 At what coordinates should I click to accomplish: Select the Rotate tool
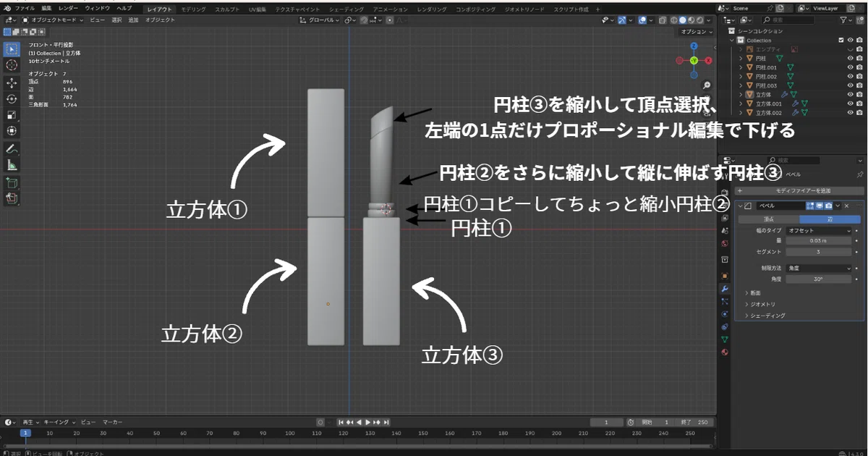click(12, 98)
